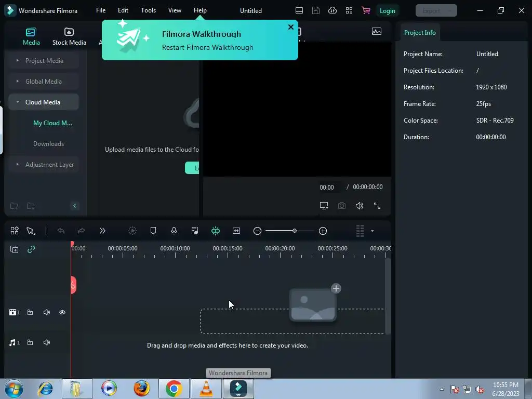Add a marker with the marker icon
The height and width of the screenshot is (399, 532).
tap(153, 231)
